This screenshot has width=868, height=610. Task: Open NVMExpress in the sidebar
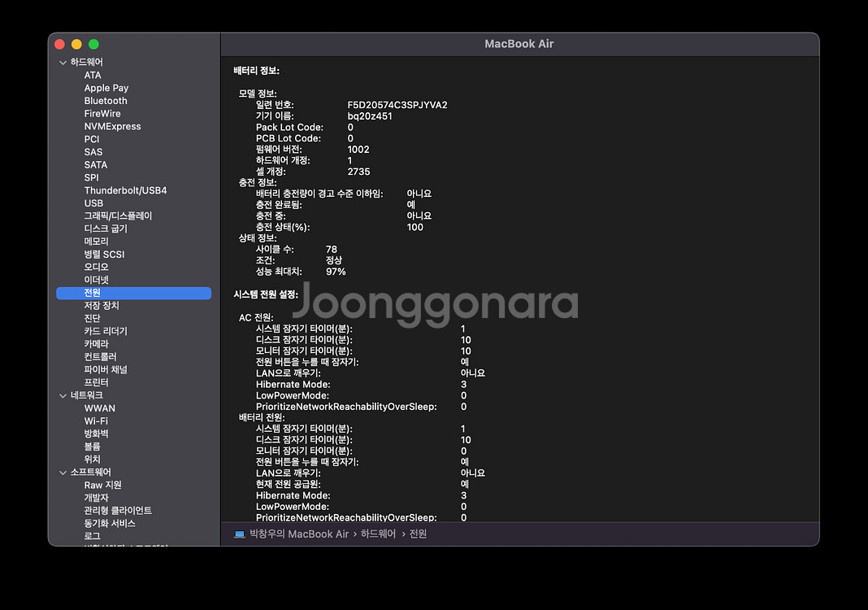pyautogui.click(x=112, y=126)
